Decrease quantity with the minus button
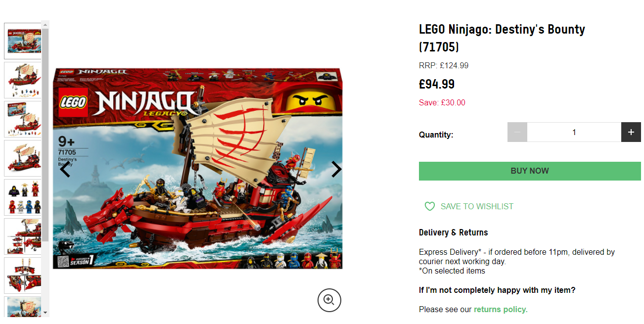Viewport: 644px width, 324px height. pos(517,132)
